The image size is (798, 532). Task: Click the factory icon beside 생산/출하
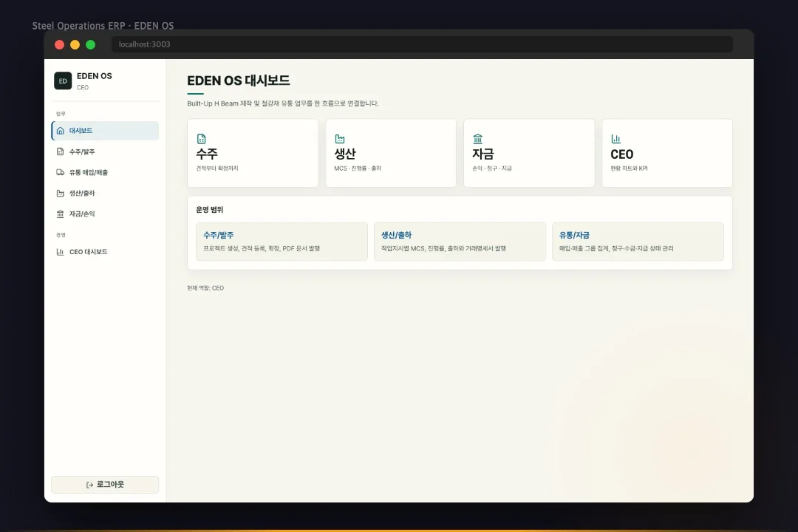[60, 194]
